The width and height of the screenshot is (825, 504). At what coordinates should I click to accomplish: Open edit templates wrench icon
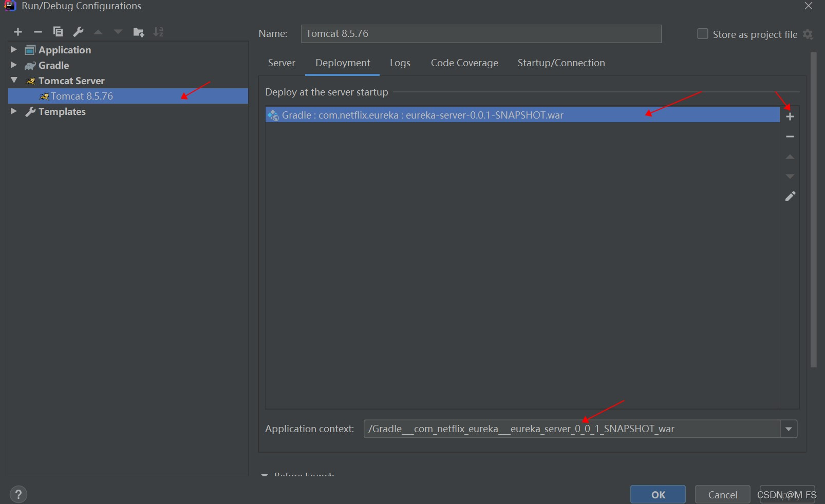pyautogui.click(x=78, y=32)
